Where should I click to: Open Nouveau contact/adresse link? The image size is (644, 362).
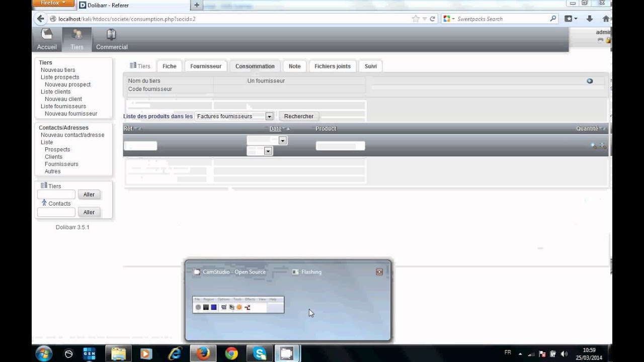72,135
